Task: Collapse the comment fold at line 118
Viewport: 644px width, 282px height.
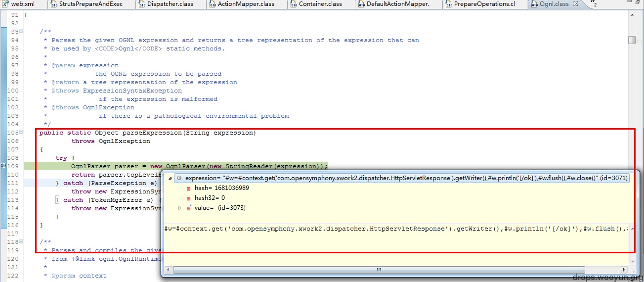Action: pos(21,242)
